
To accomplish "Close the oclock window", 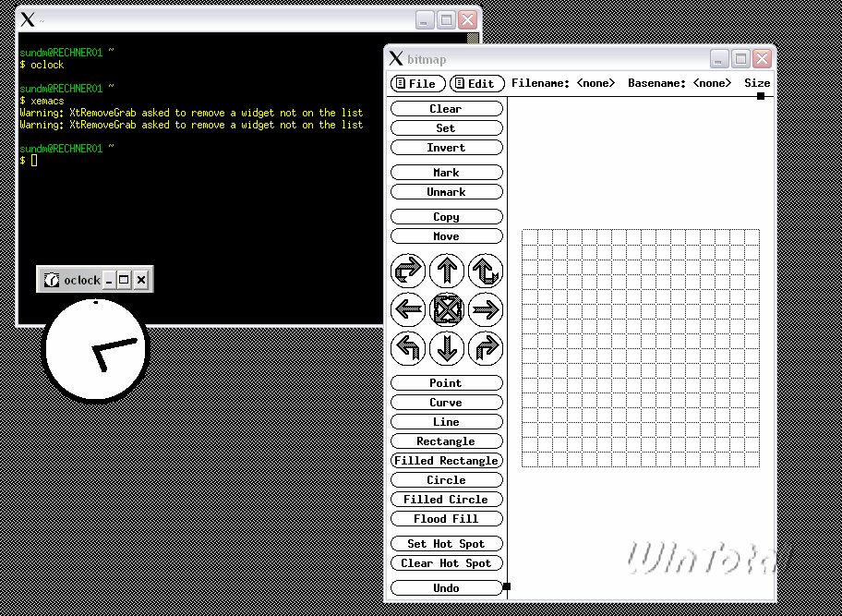I will point(140,280).
